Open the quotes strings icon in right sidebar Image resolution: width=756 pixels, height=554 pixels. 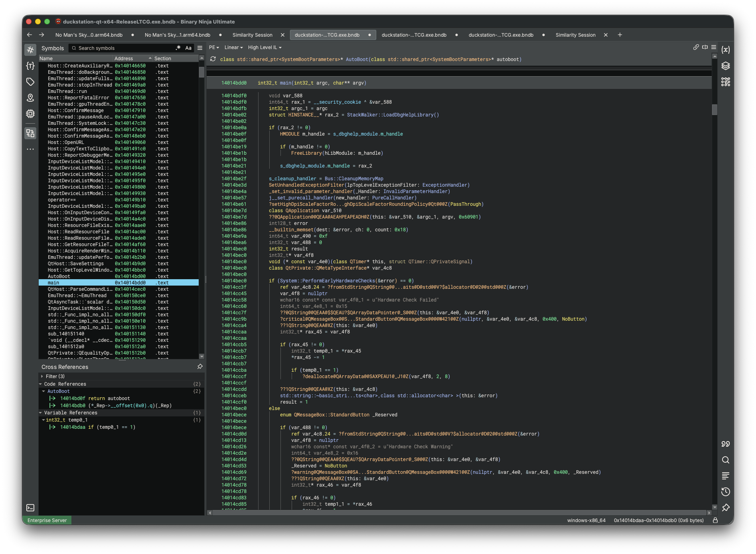[726, 444]
